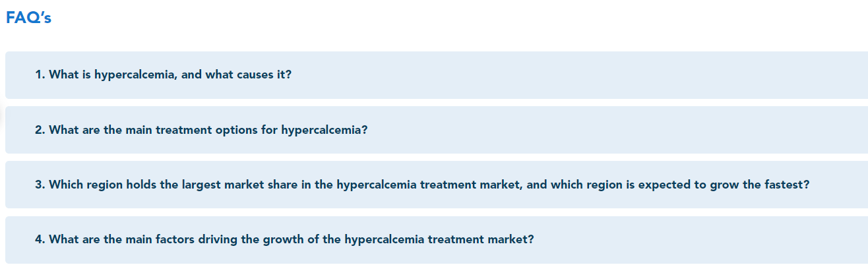
Task: Toggle the third accordion panel about regions
Action: (x=437, y=185)
